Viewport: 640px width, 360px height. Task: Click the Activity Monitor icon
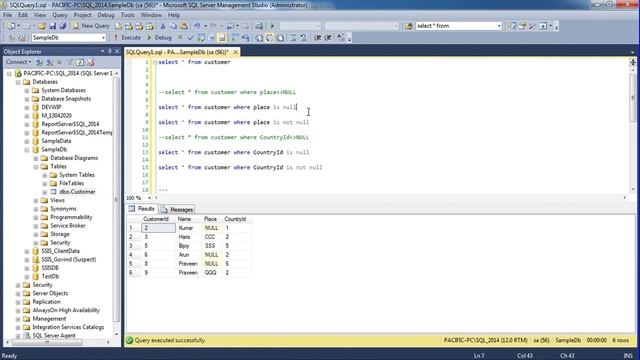point(259,26)
